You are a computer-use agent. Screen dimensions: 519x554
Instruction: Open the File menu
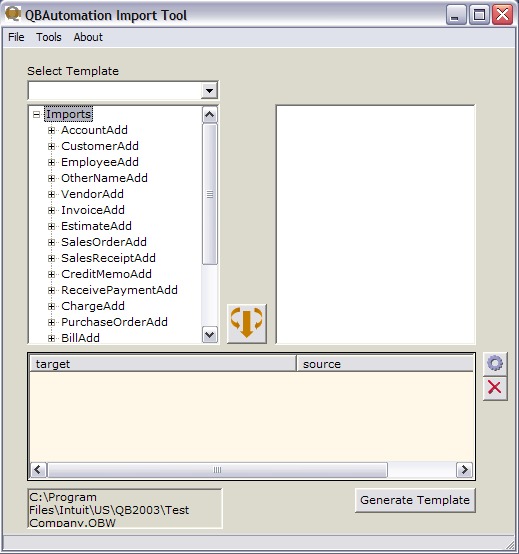tap(16, 37)
